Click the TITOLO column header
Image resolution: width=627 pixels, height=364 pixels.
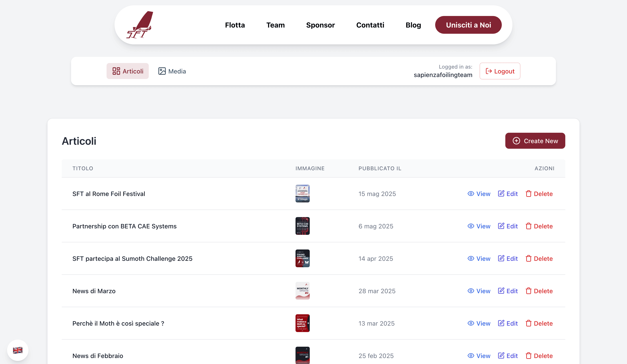[83, 168]
